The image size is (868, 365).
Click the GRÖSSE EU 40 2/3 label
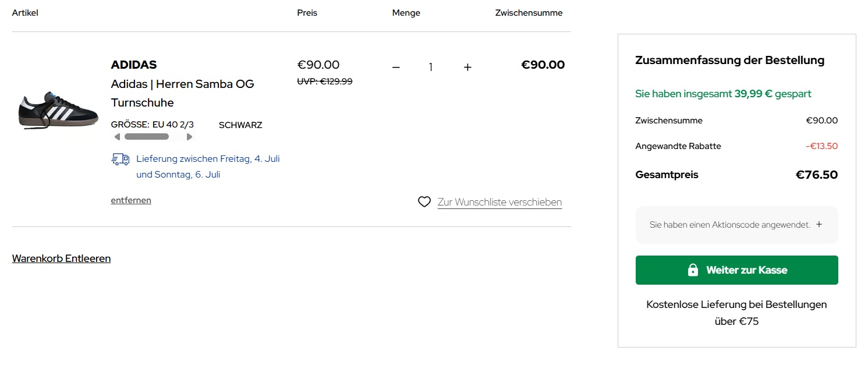point(153,125)
